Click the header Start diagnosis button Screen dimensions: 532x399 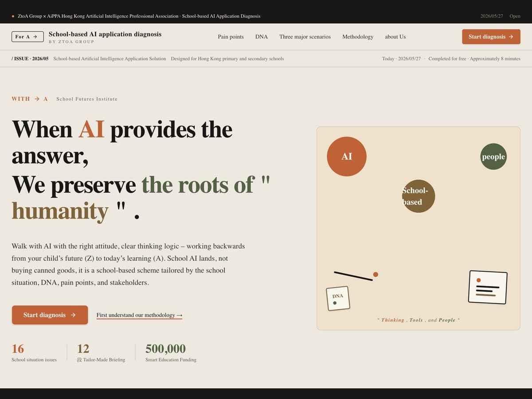click(x=491, y=37)
